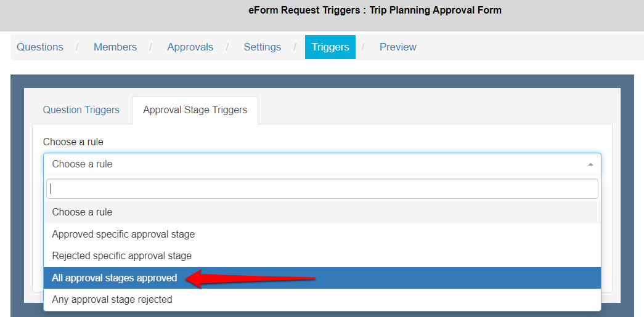The width and height of the screenshot is (644, 317).
Task: Click the red arrow annotation pointer
Action: [x=252, y=279]
